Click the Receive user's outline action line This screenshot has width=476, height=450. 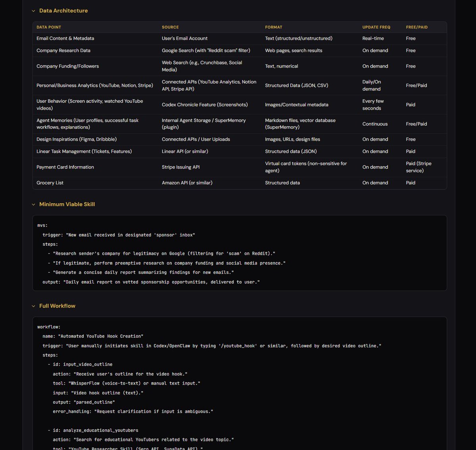coord(120,374)
